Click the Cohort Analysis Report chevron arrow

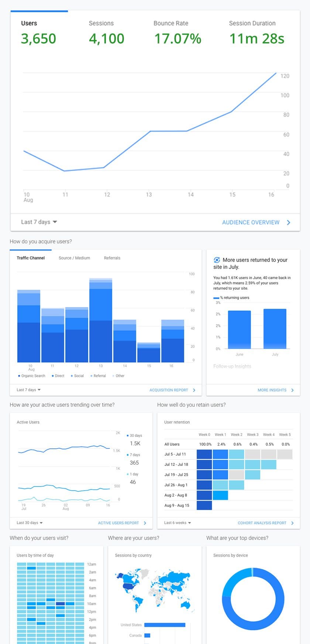tap(292, 523)
